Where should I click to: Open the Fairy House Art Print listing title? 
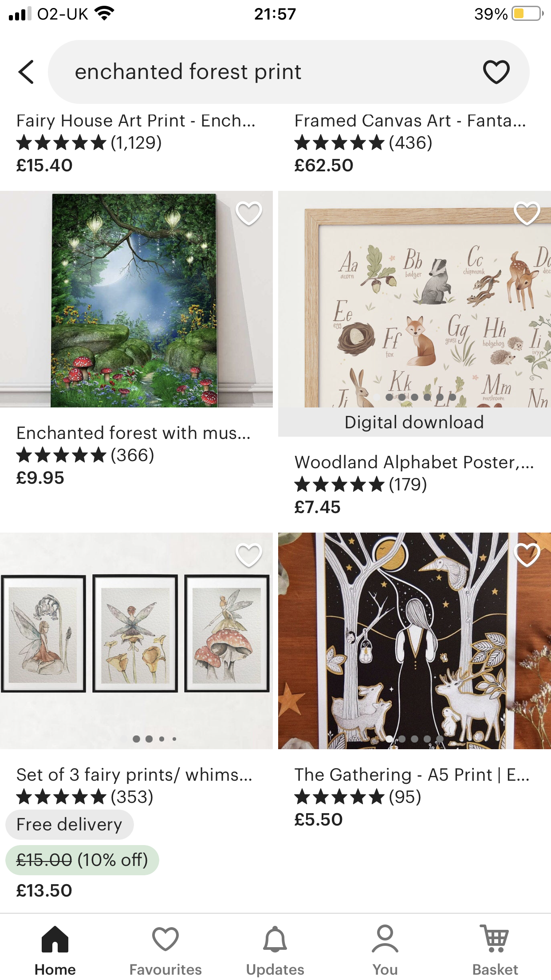click(136, 121)
